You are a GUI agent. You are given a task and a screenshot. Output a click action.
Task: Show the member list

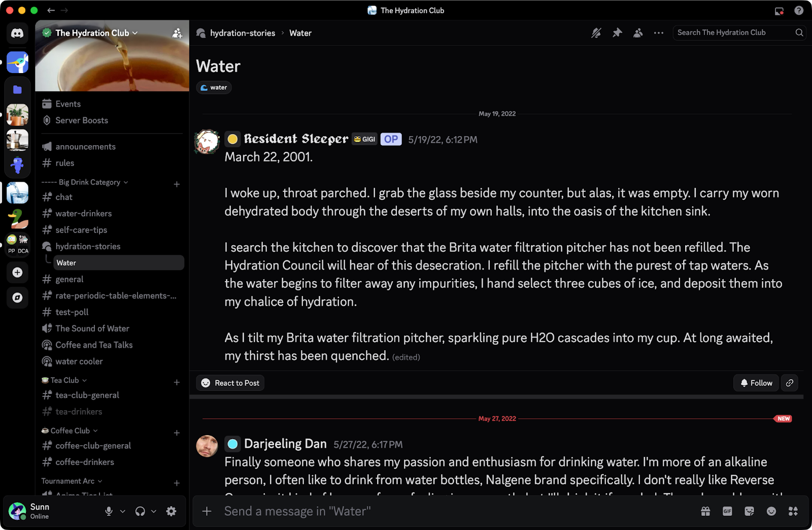click(x=638, y=32)
